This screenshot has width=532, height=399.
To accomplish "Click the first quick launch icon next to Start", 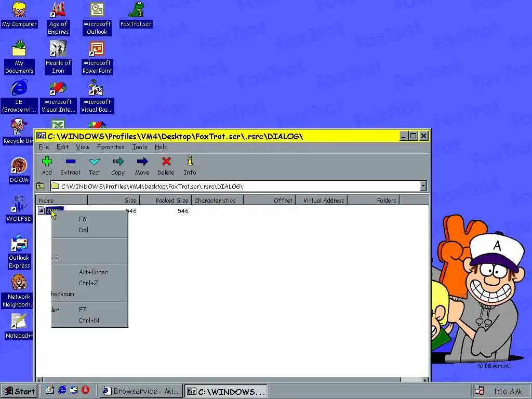I will tap(50, 390).
